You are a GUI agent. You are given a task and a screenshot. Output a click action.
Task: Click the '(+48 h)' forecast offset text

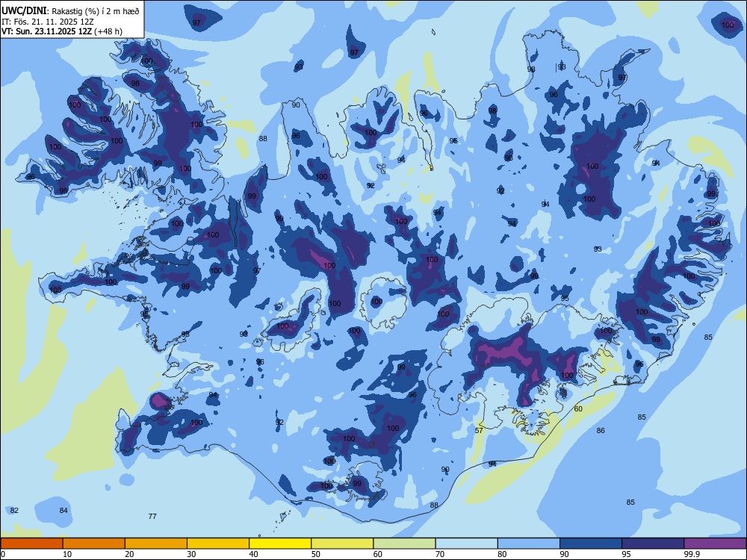click(x=108, y=31)
